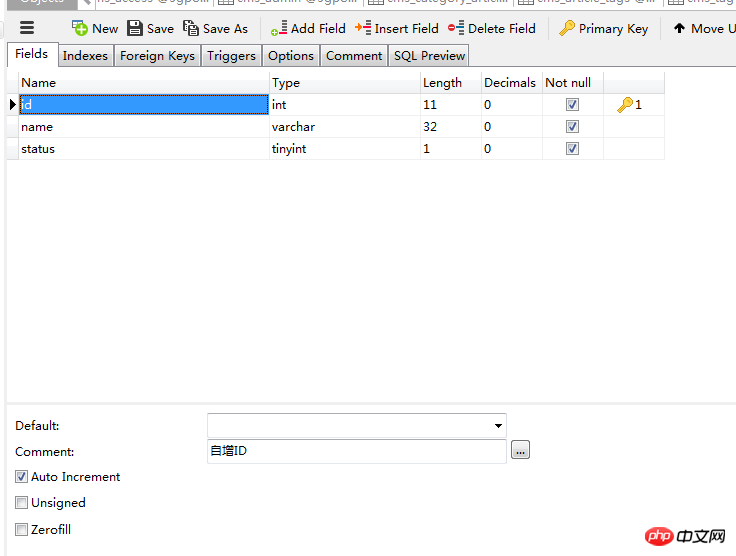The width and height of the screenshot is (736, 556).
Task: Select the id field name cell
Action: pyautogui.click(x=144, y=104)
